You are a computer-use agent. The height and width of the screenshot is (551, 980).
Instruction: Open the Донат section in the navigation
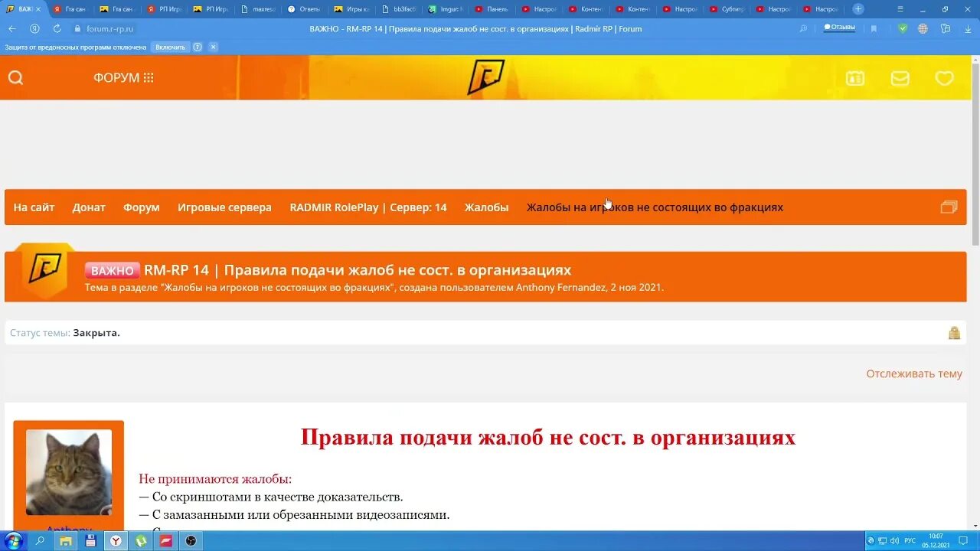coord(89,207)
